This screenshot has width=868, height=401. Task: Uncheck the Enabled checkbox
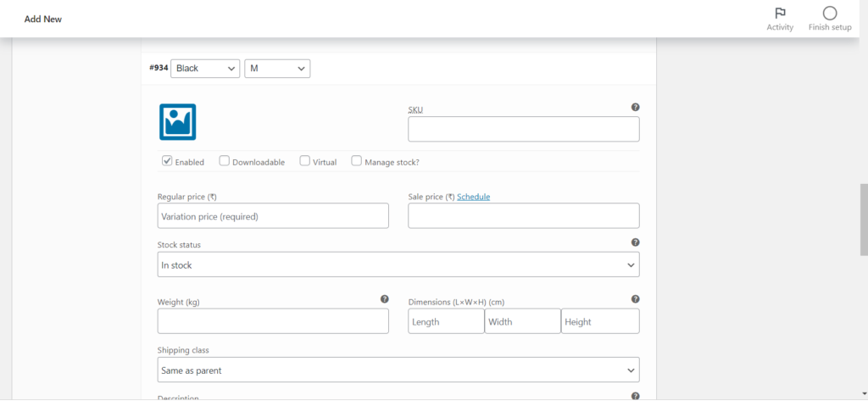tap(167, 160)
